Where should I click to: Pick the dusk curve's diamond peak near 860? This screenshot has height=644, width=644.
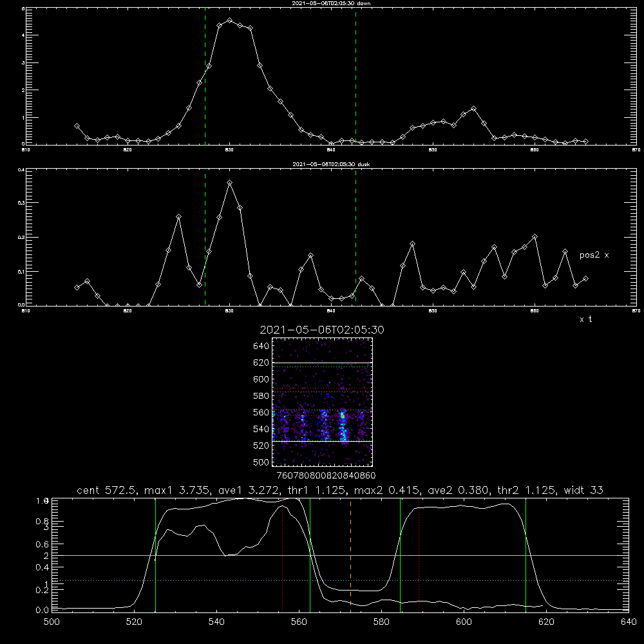[535, 237]
